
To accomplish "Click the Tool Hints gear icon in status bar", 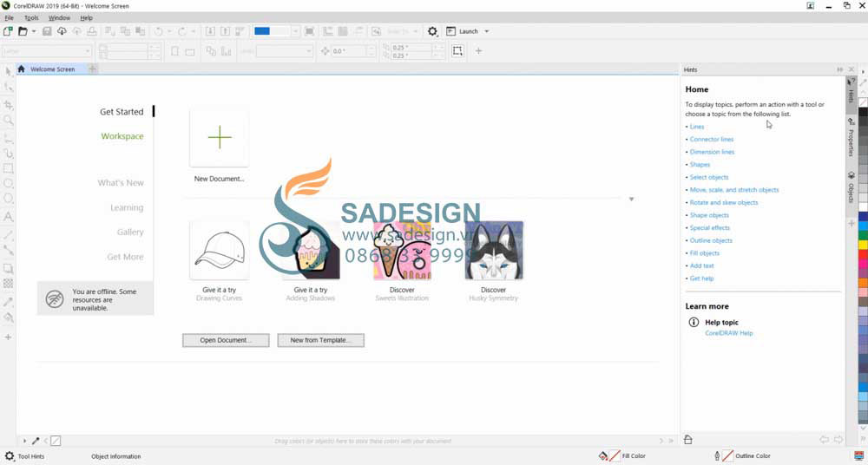I will point(9,456).
